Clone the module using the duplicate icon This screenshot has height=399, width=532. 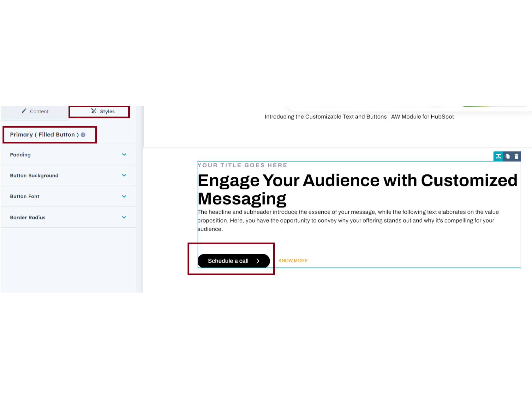[507, 156]
